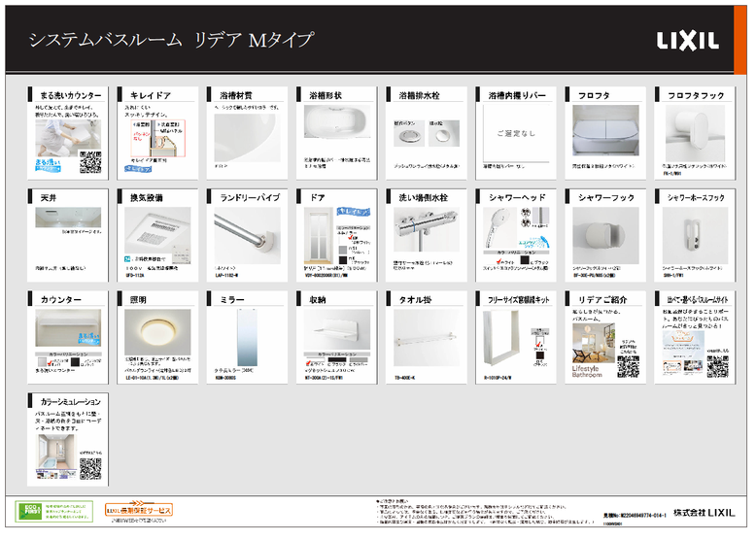Open the ceiling photo in 天井 card
Image resolution: width=756 pixels, height=540 pixels.
(x=68, y=218)
